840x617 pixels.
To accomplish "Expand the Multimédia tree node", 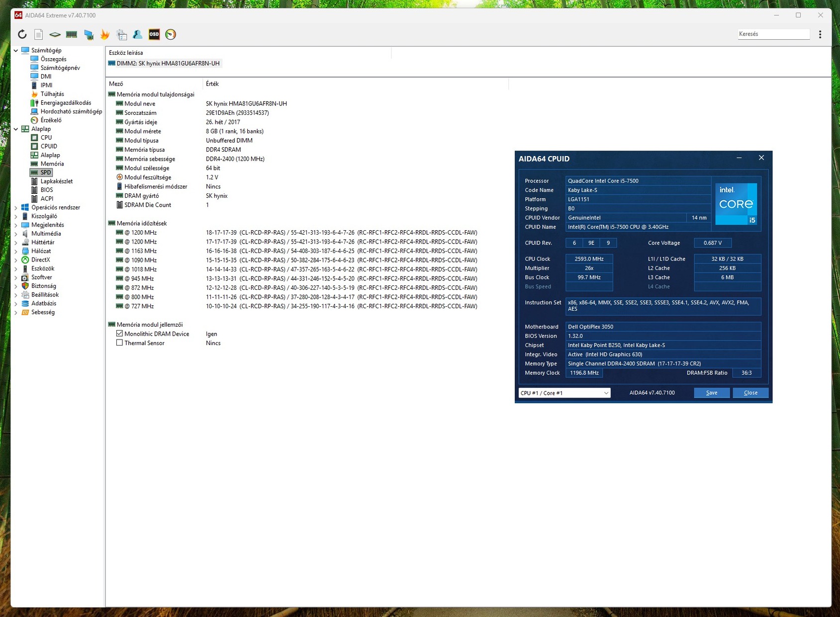I will (16, 234).
